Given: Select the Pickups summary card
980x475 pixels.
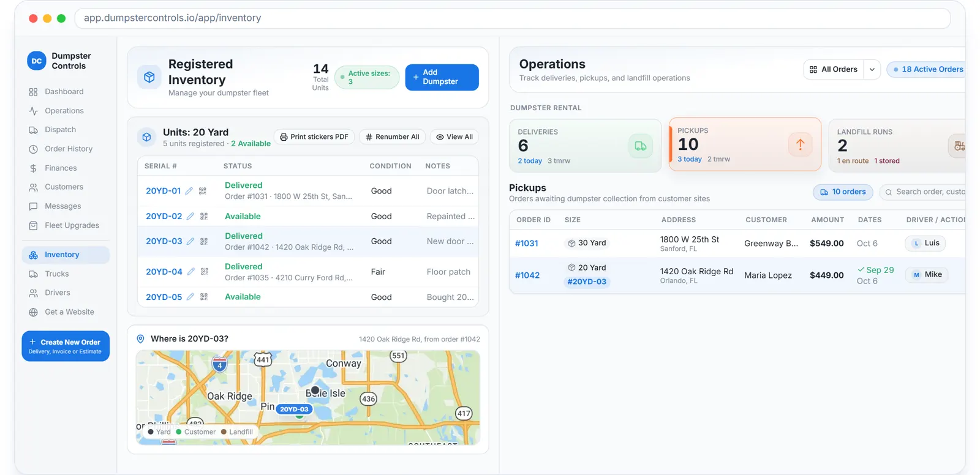Looking at the screenshot, I should tap(745, 144).
